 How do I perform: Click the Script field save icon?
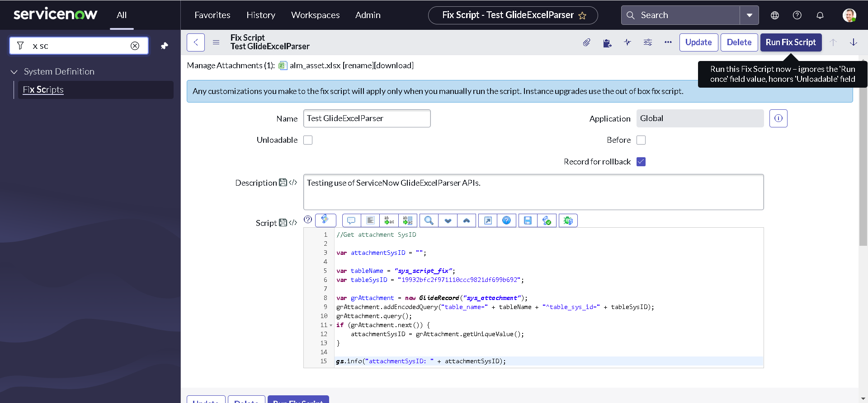(283, 223)
